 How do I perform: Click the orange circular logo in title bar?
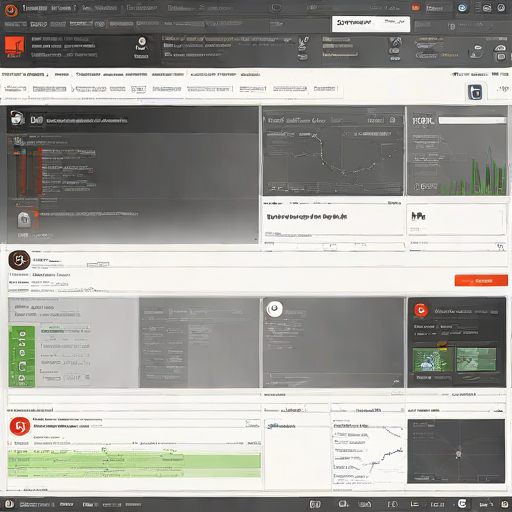(x=11, y=10)
